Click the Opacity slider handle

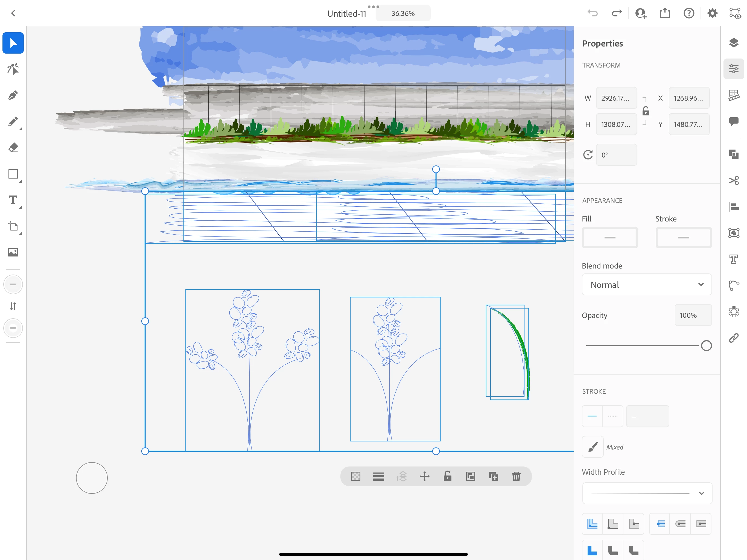coord(706,346)
